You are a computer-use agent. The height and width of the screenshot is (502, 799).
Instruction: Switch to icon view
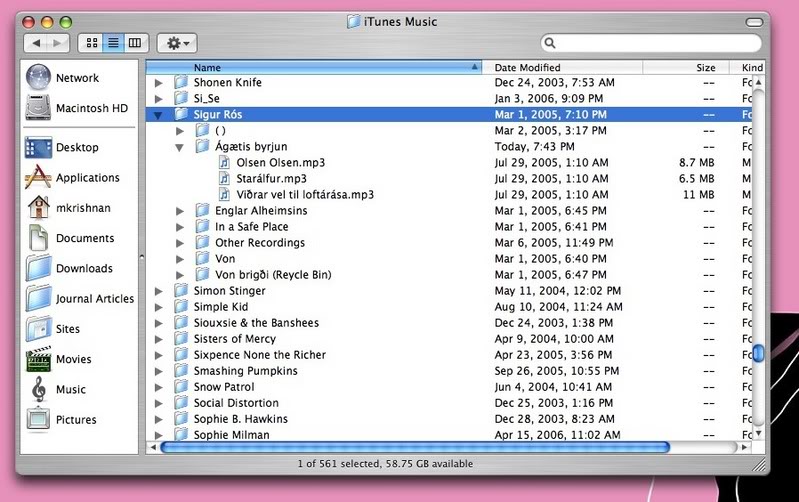tap(92, 43)
